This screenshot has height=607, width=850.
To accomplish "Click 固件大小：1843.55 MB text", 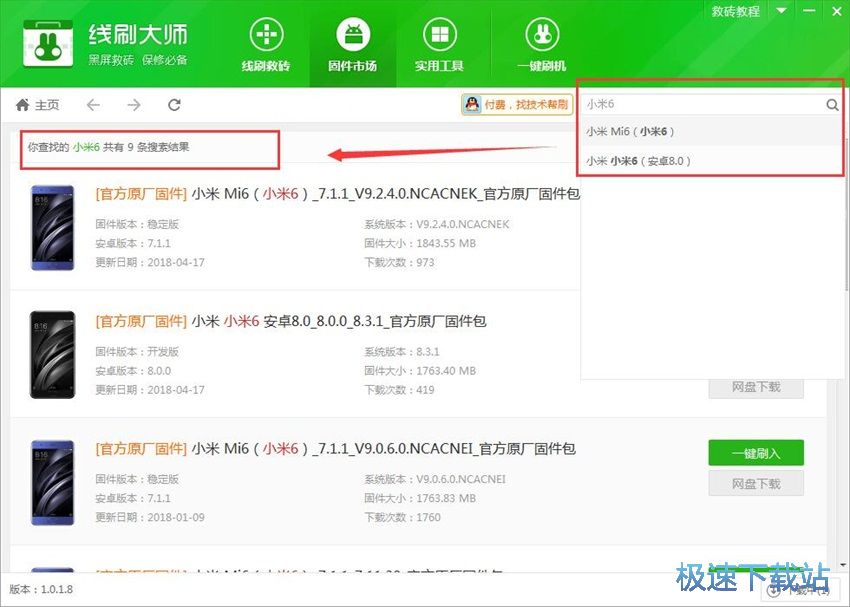I will (420, 243).
